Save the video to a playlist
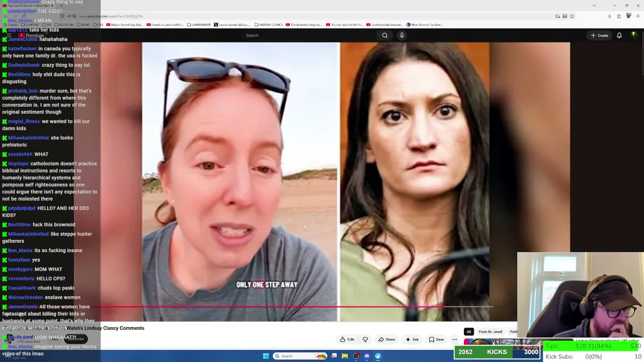 [x=436, y=339]
